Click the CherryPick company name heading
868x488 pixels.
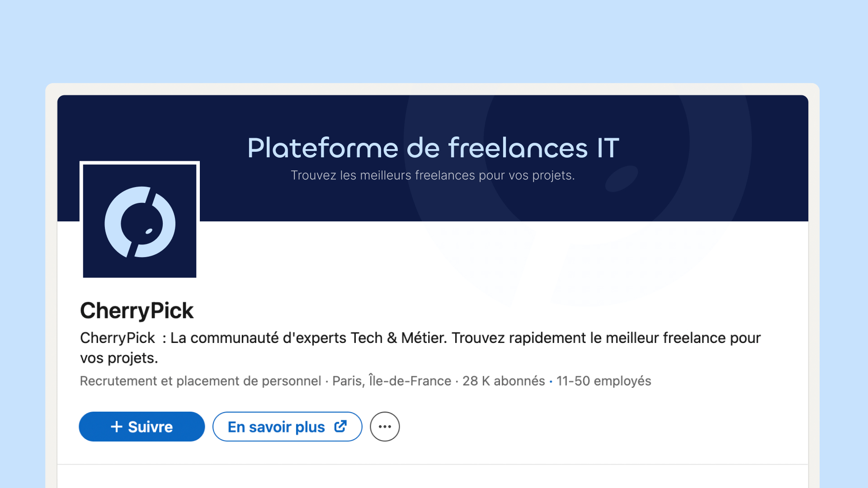[137, 310]
